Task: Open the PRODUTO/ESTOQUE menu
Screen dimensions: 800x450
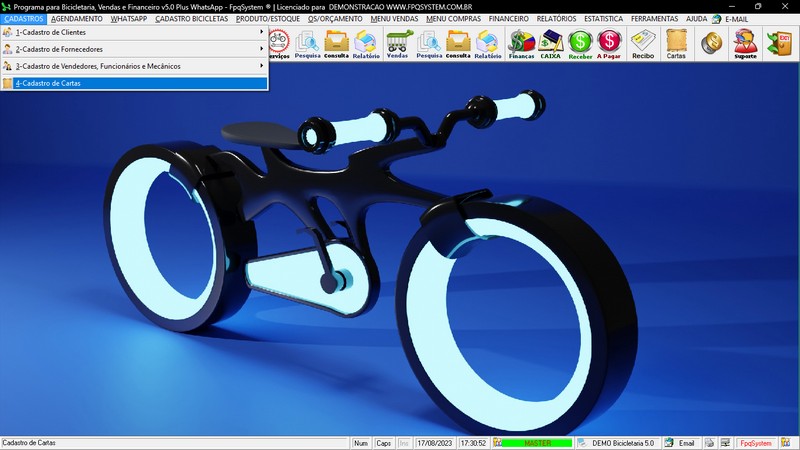Action: (x=267, y=19)
